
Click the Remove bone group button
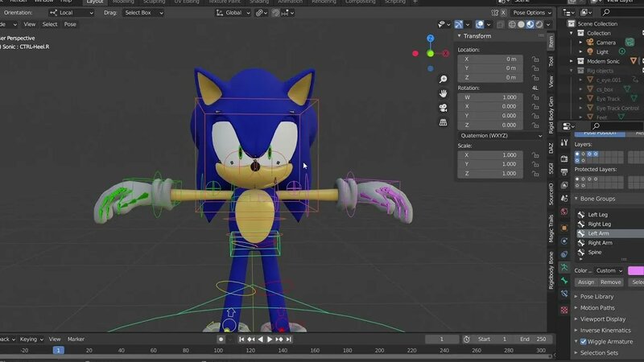(x=611, y=282)
